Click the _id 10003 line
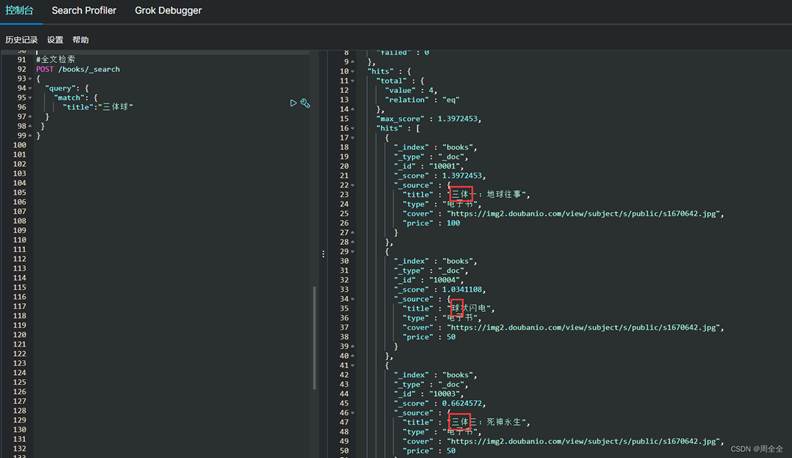Viewport: 792px width, 458px height. (428, 394)
